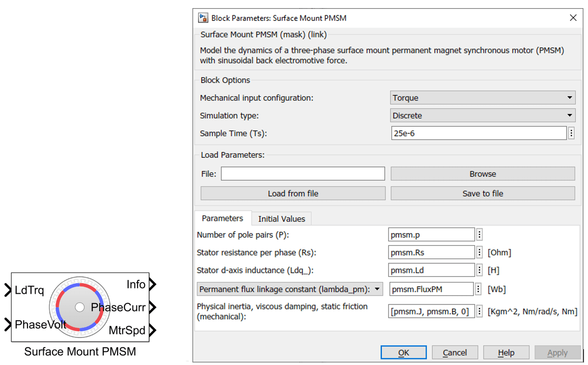
Task: Click the LdTrq input port arrow
Action: click(8, 291)
